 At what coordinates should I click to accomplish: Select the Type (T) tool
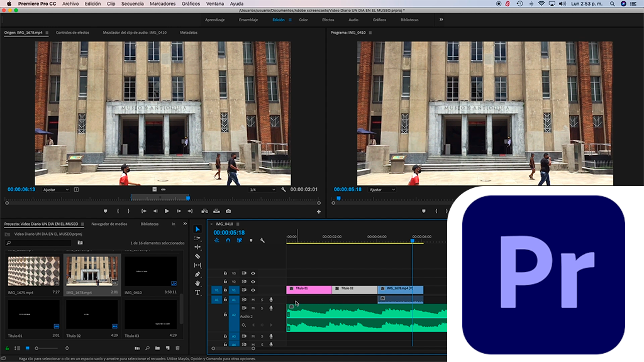tap(197, 292)
